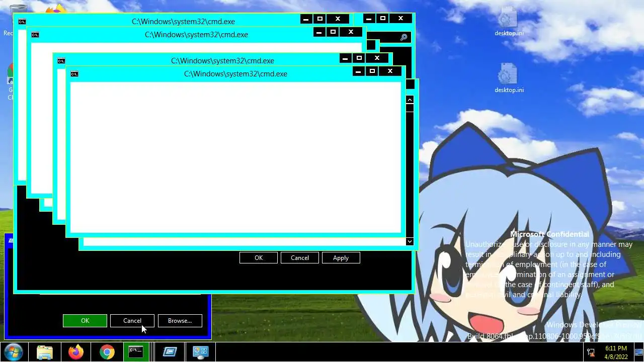Viewport: 644px width, 362px height.
Task: Open the Control Panel taskbar icon
Action: click(201, 352)
